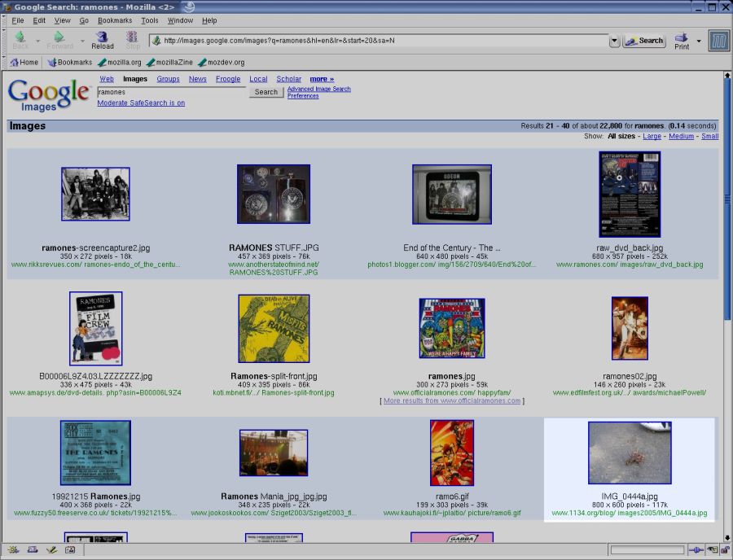Open the Back history dropdown arrow
Image resolution: width=733 pixels, height=560 pixels.
37,41
